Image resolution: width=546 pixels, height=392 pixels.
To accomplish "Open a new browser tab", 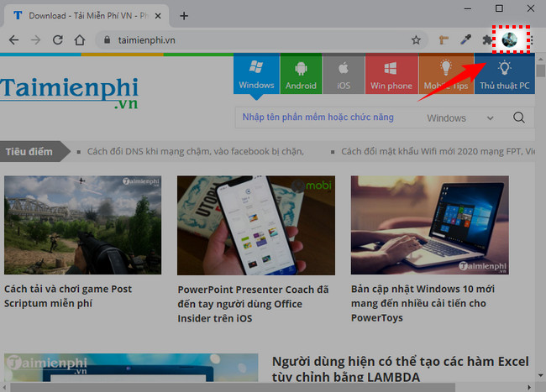I will (x=184, y=15).
